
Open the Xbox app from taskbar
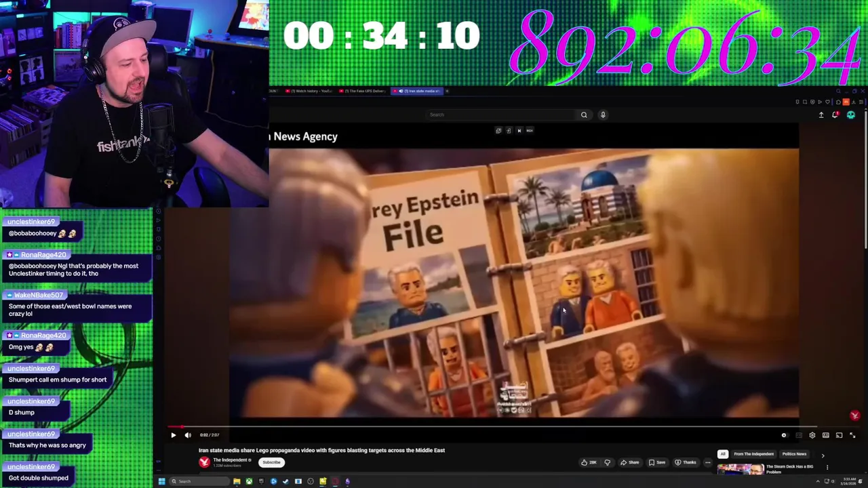pyautogui.click(x=249, y=481)
